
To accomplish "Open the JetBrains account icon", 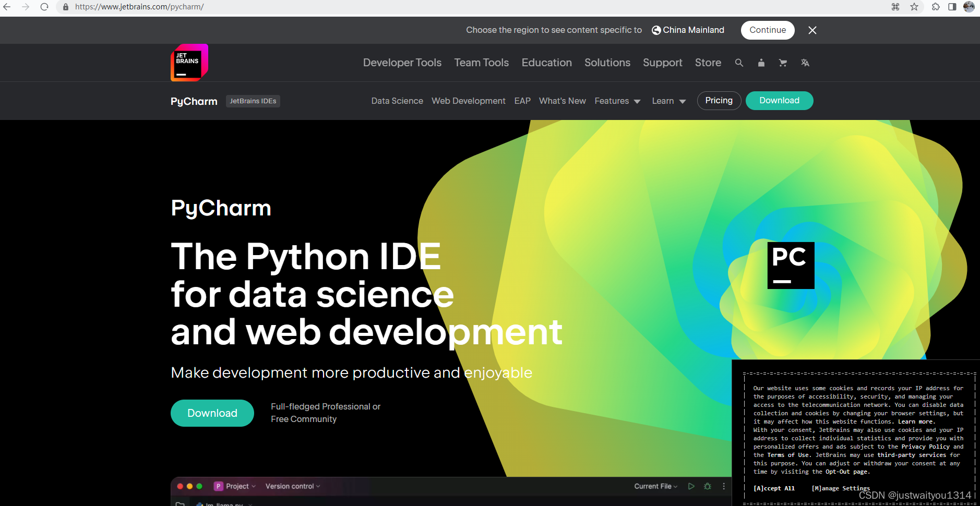I will coord(761,63).
